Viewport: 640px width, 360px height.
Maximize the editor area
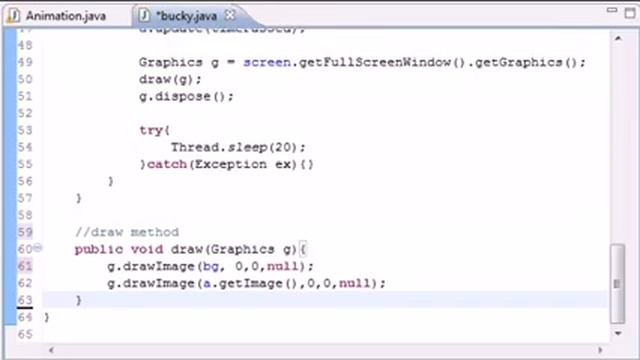pos(630,12)
